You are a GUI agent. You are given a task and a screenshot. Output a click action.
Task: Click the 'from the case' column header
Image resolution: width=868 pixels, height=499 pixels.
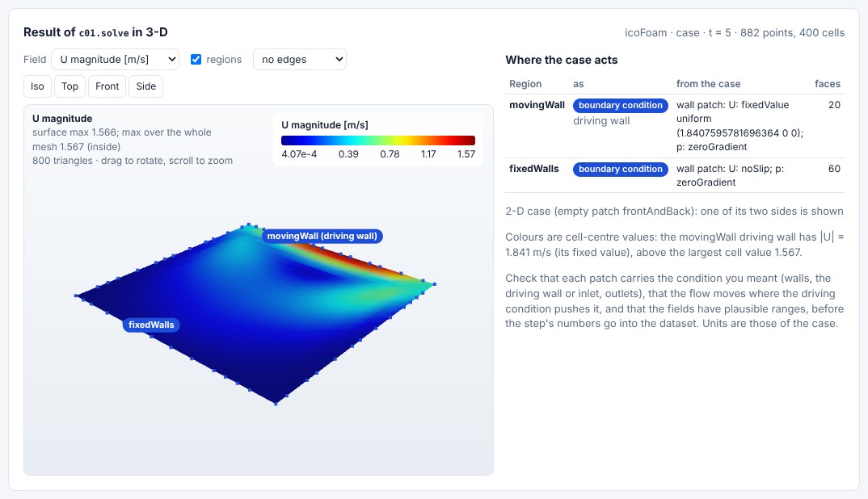708,83
